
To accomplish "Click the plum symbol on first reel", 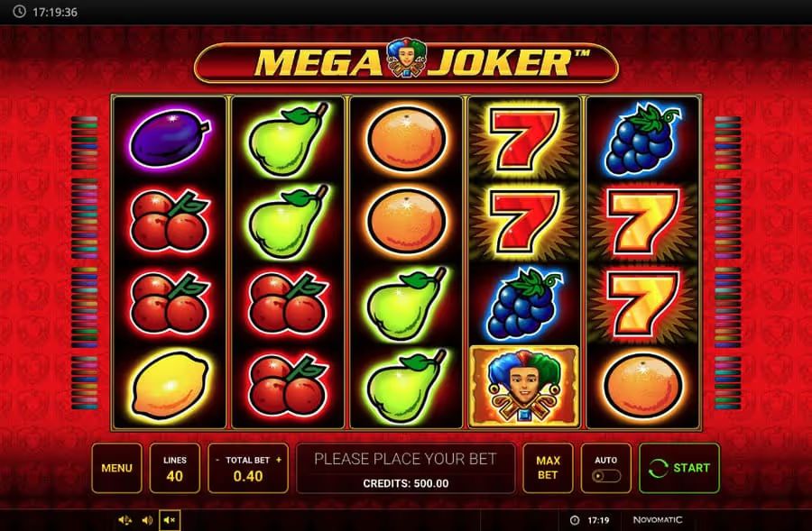I will tap(170, 138).
